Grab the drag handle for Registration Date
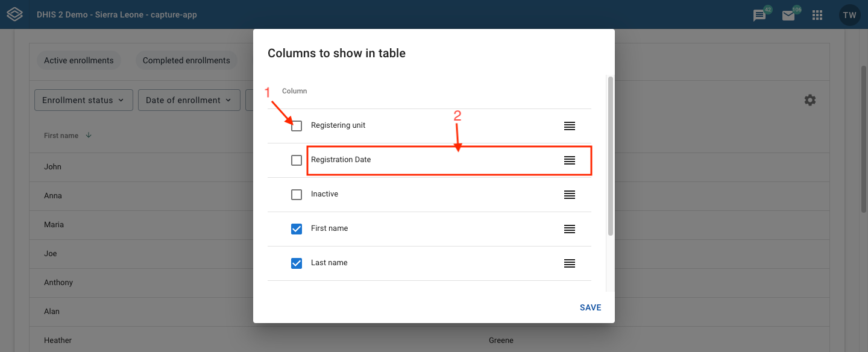The width and height of the screenshot is (868, 352). (570, 160)
